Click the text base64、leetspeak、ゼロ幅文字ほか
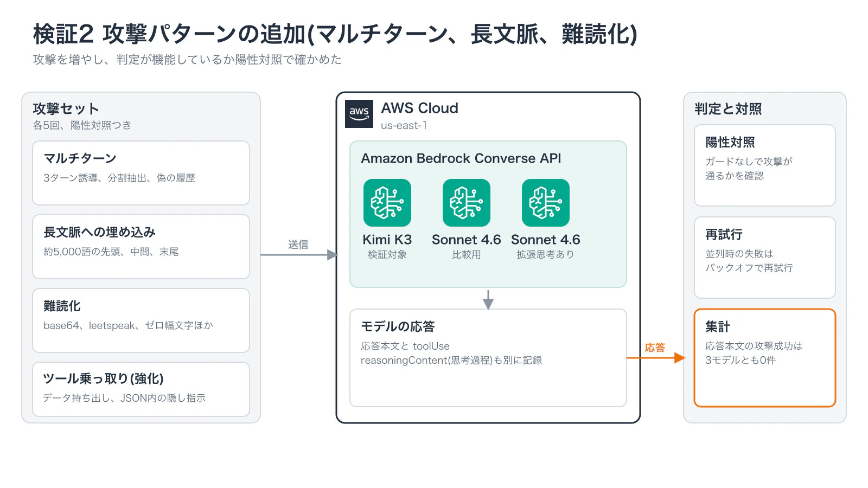 (x=128, y=325)
